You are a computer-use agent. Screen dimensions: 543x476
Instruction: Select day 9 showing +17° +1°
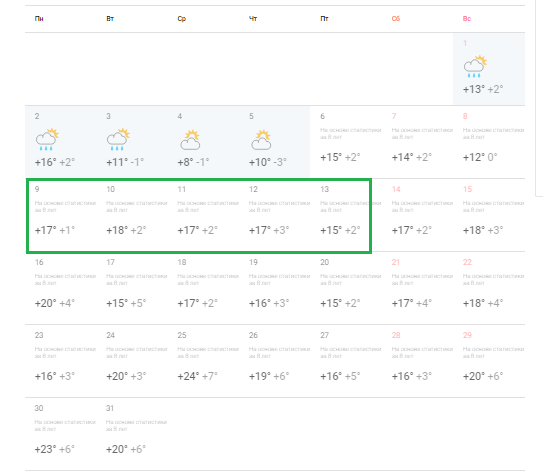tap(60, 215)
